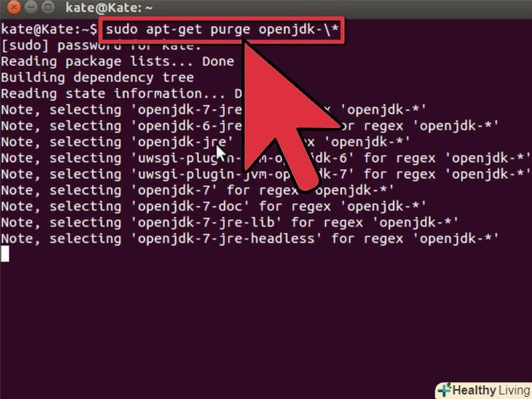
Task: Click the 'openjdk-7-jre-lib' package name
Action: pos(206,223)
